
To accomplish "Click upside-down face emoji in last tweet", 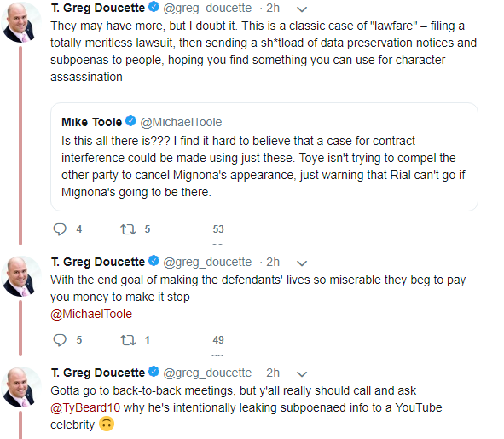I will tap(107, 424).
